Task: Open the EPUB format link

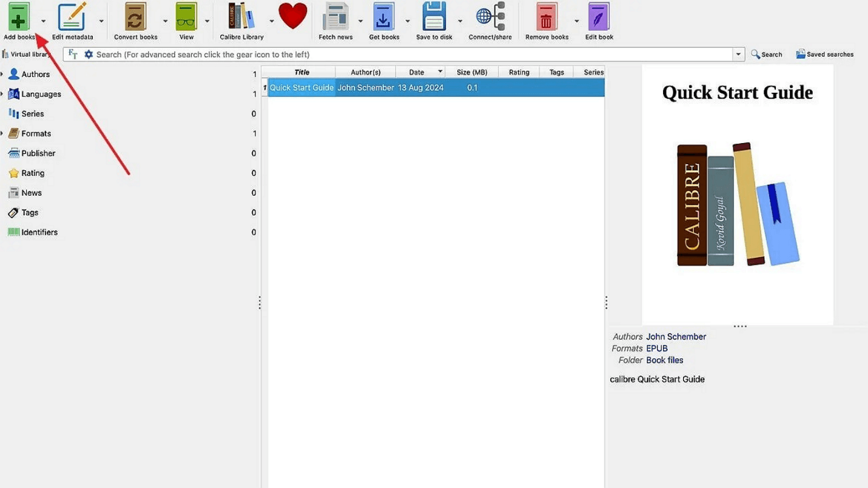Action: [656, 348]
